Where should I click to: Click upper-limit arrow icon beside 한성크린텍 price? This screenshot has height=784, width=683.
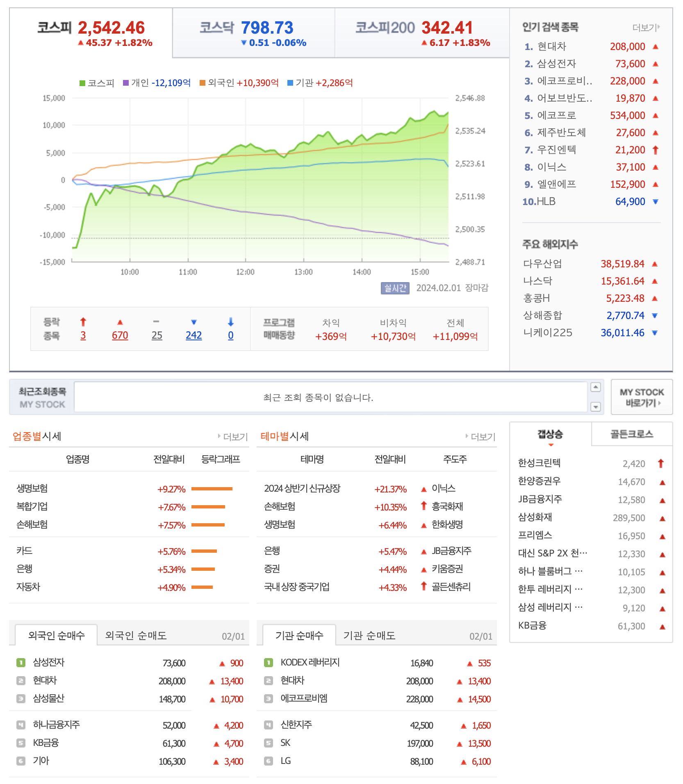[661, 464]
